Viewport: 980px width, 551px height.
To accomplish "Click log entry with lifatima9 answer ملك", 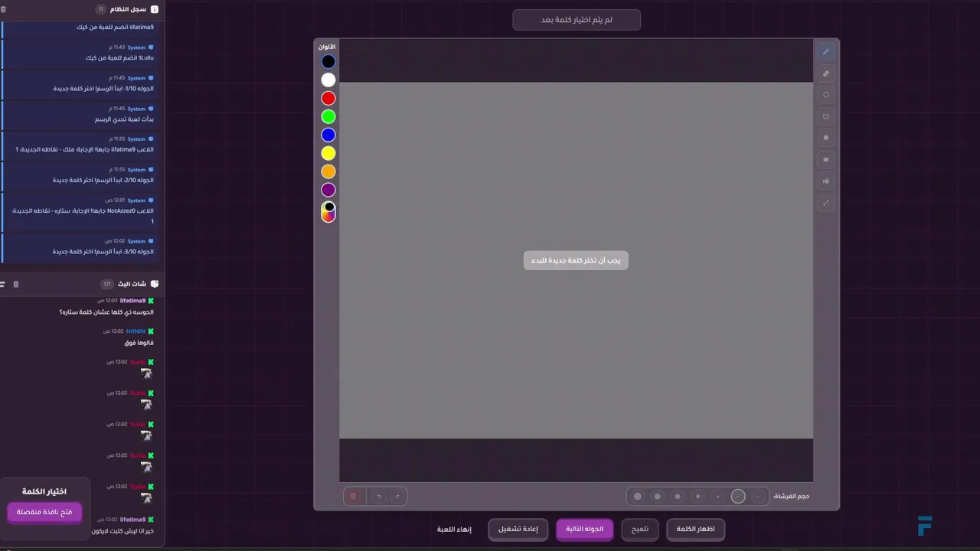I will coord(81,145).
